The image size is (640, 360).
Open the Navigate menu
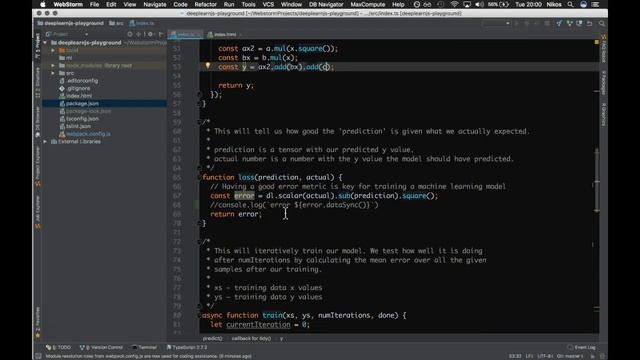click(x=155, y=4)
